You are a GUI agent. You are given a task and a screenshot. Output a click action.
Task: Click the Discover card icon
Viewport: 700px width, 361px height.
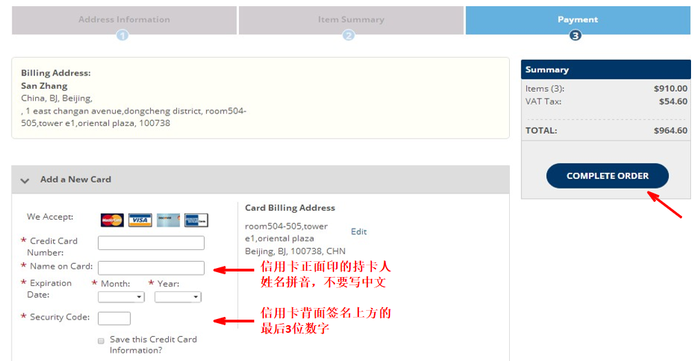(x=168, y=220)
